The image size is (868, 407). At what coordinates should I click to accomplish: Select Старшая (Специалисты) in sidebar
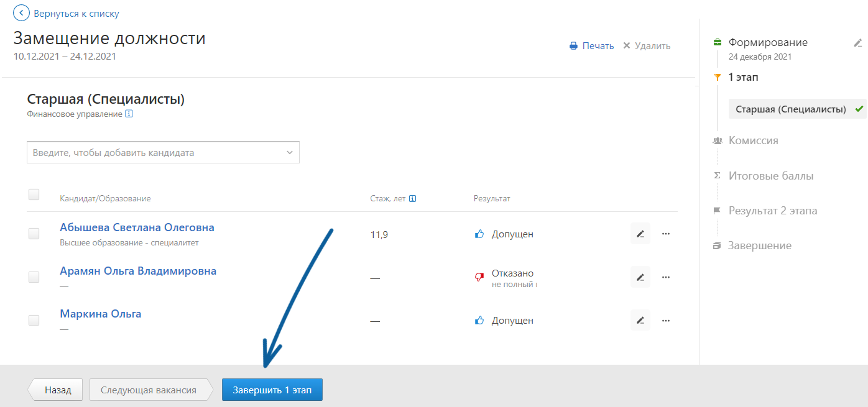(797, 109)
